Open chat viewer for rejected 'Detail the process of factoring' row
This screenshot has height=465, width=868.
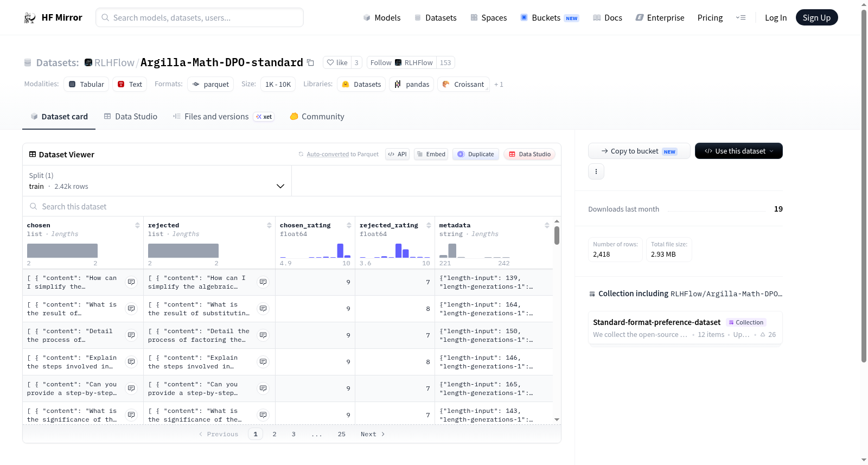coord(263,335)
